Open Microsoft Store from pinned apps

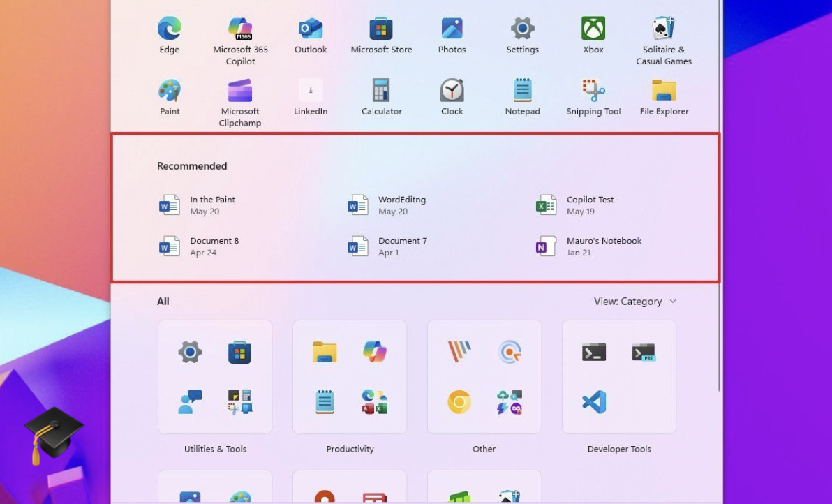381,35
